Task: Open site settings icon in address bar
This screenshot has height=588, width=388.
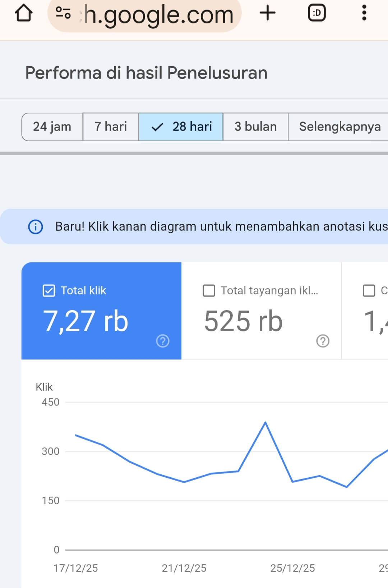Action: (x=63, y=13)
